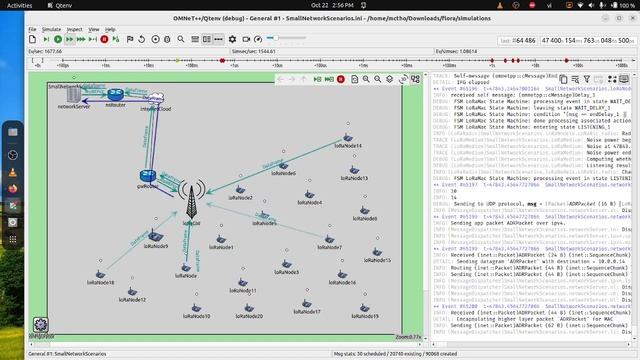640x360 pixels.
Task: Open the main toolbar find/search magnifier
Action: point(181,39)
